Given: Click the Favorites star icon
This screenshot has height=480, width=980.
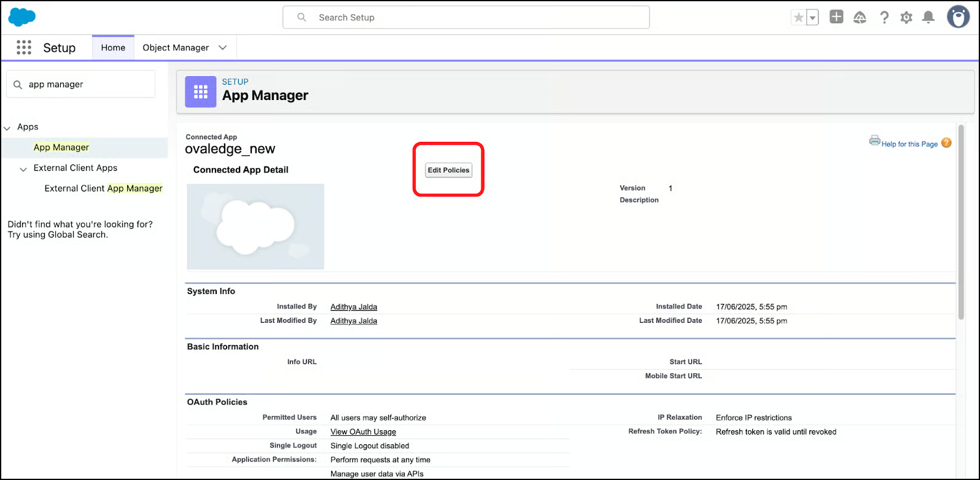Looking at the screenshot, I should click(x=798, y=18).
